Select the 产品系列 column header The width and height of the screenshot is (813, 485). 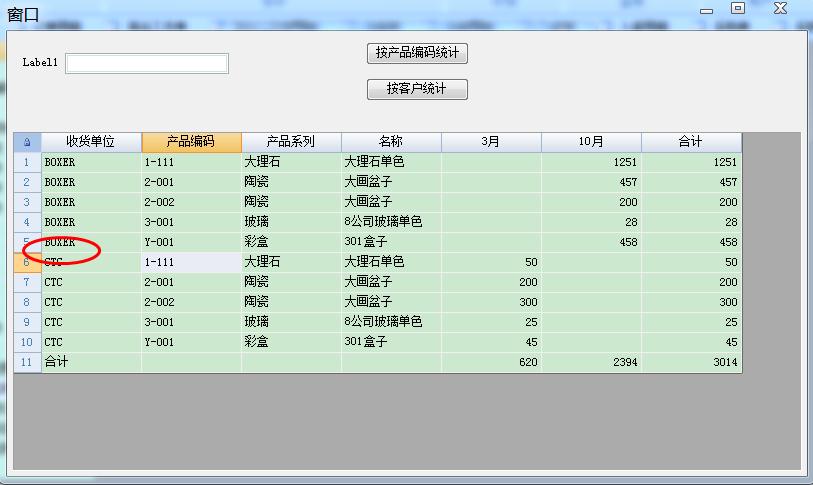pos(291,142)
